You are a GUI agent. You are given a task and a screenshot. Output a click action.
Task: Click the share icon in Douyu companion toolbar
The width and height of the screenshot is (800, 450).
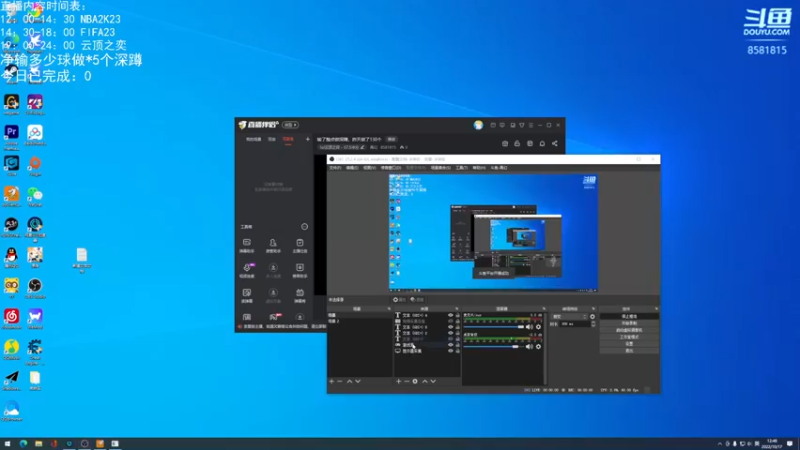coord(555,144)
